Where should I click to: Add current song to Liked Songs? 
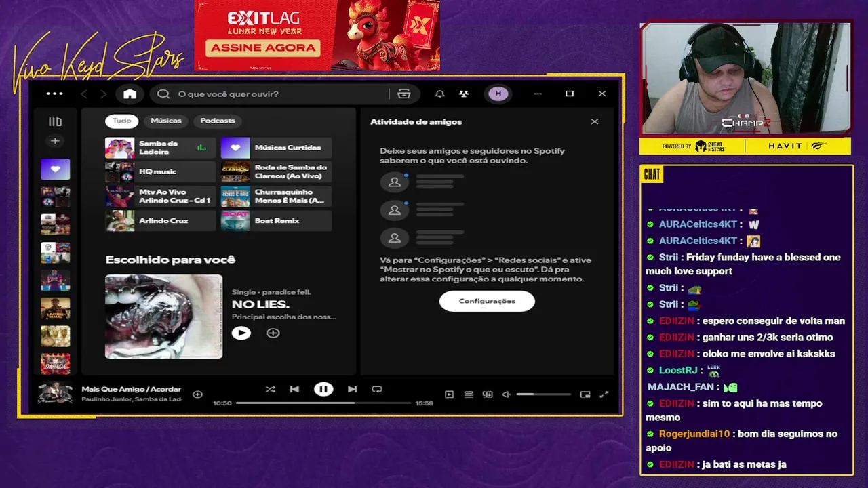(197, 394)
